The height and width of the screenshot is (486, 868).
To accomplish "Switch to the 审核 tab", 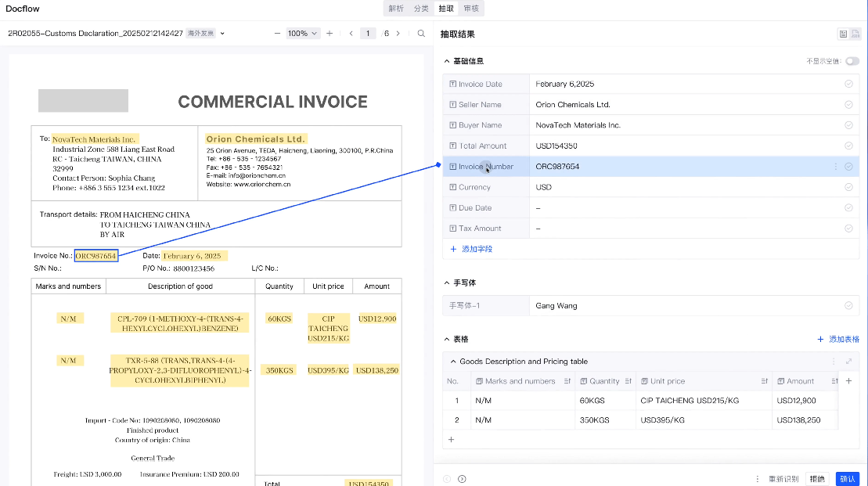I will (471, 9).
